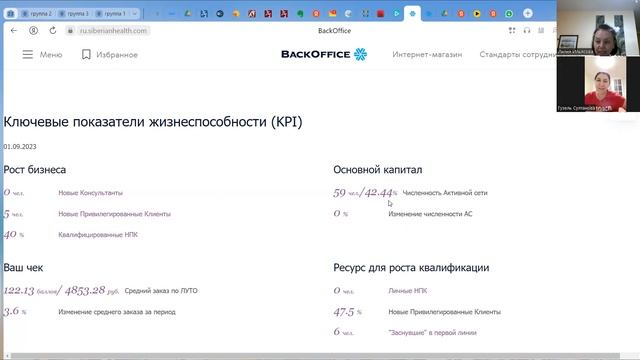This screenshot has width=640, height=360.
Task: Open the Меню hamburger icon
Action: coord(28,54)
